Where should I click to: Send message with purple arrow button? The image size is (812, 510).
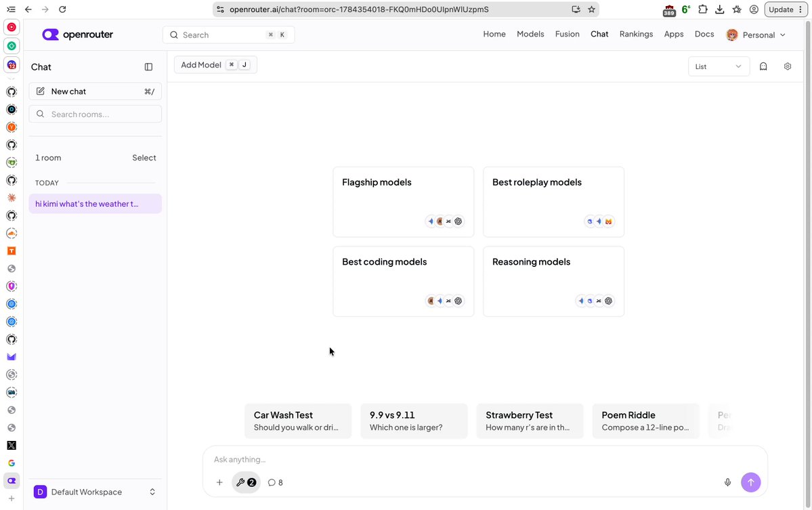(751, 482)
